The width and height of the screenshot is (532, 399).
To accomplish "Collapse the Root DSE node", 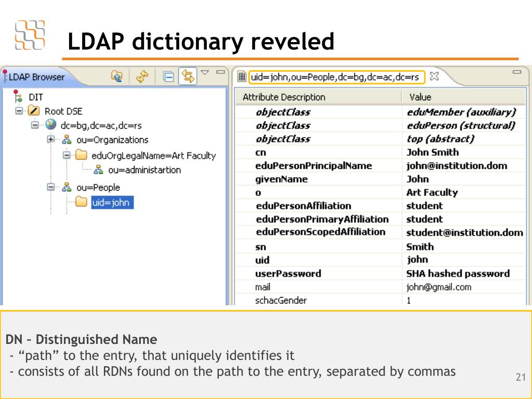I will [x=19, y=111].
